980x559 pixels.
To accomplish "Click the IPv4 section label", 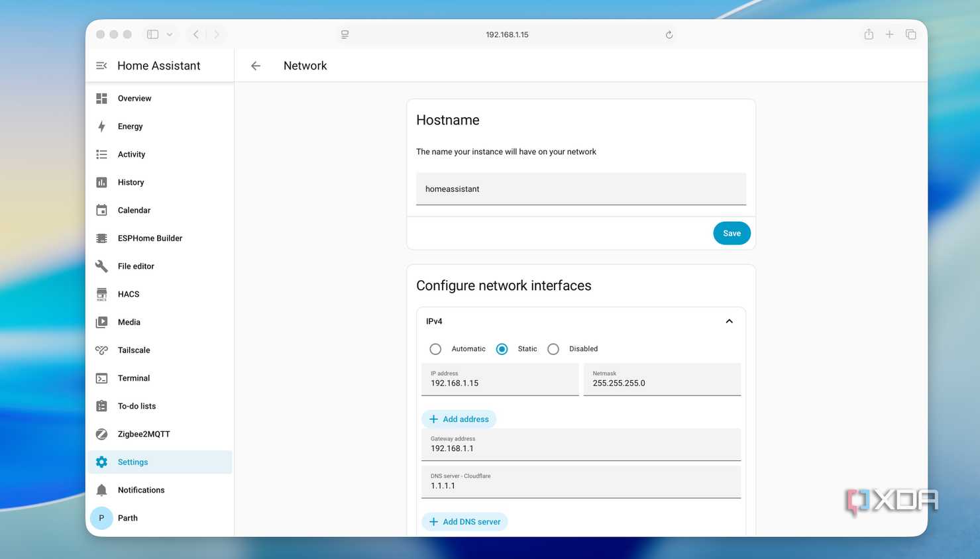I will pyautogui.click(x=434, y=321).
